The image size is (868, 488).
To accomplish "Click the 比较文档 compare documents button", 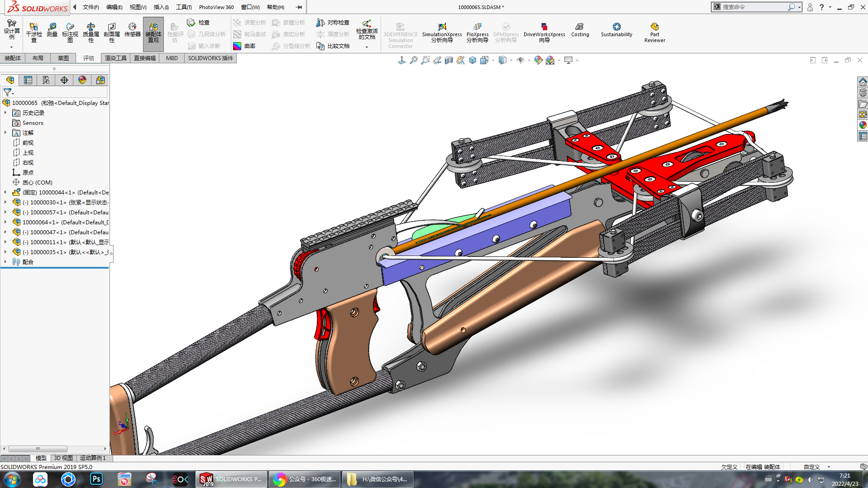I will tap(333, 46).
